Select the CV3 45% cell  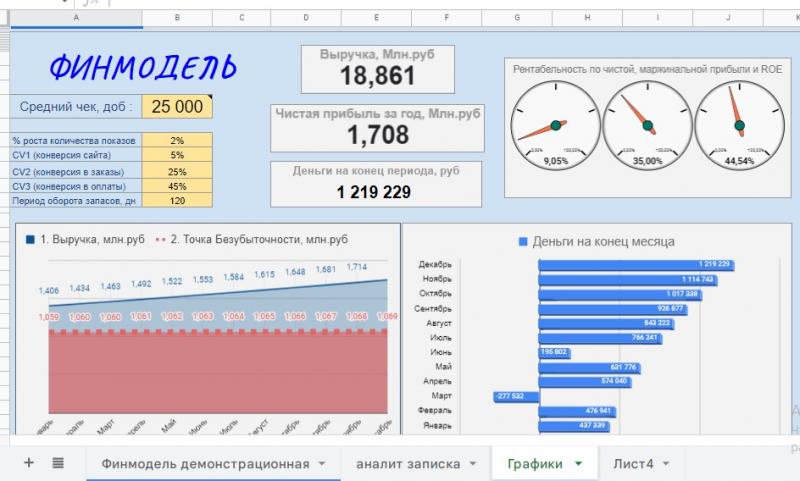point(177,186)
